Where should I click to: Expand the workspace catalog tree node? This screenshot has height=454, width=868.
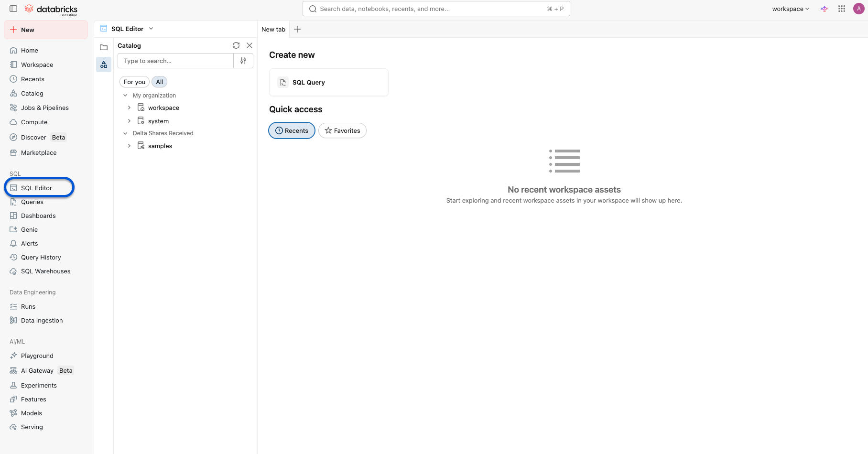coord(129,108)
